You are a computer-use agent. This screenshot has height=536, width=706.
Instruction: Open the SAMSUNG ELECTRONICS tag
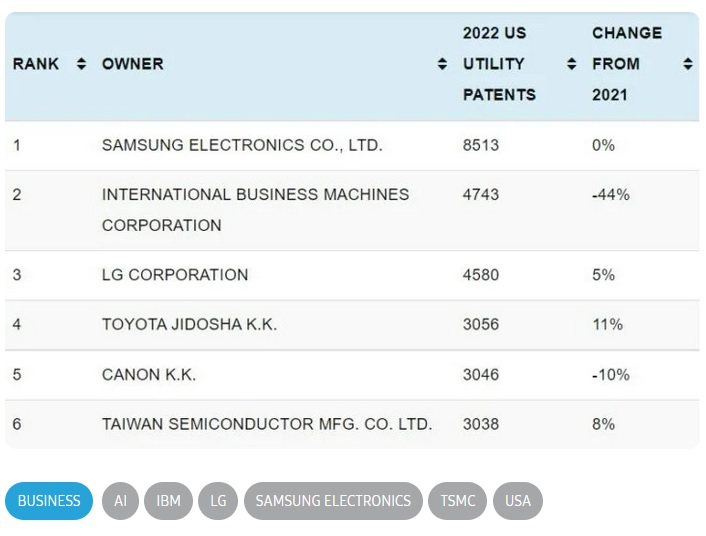click(333, 501)
